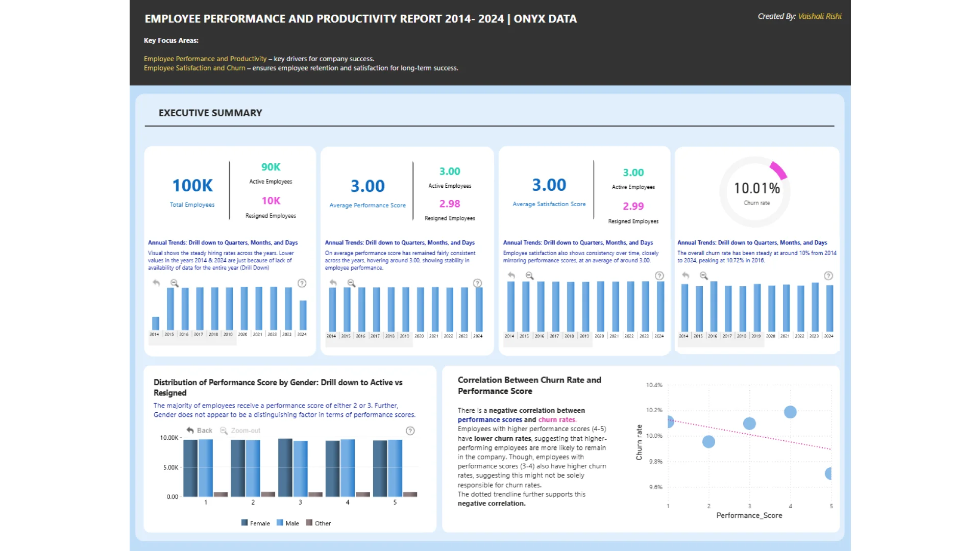The height and width of the screenshot is (551, 980).
Task: Click 2.98 Resigned Employees performance value
Action: [x=450, y=204]
